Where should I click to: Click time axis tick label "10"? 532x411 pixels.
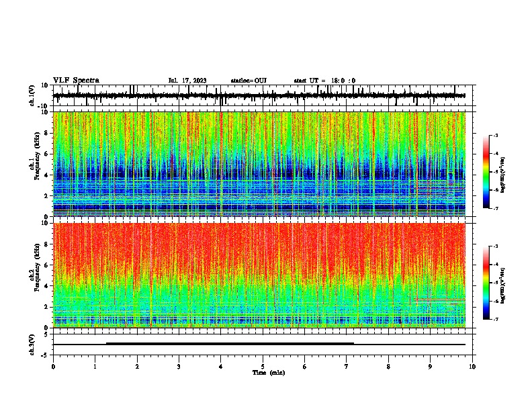pos(472,367)
